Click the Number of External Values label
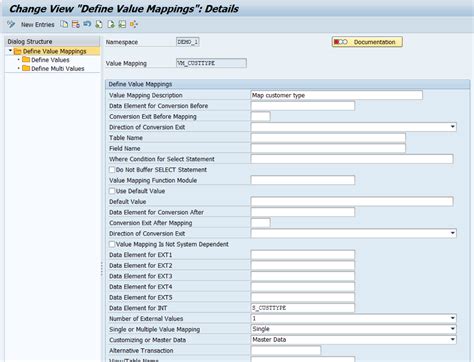The image size is (474, 362). tap(146, 319)
